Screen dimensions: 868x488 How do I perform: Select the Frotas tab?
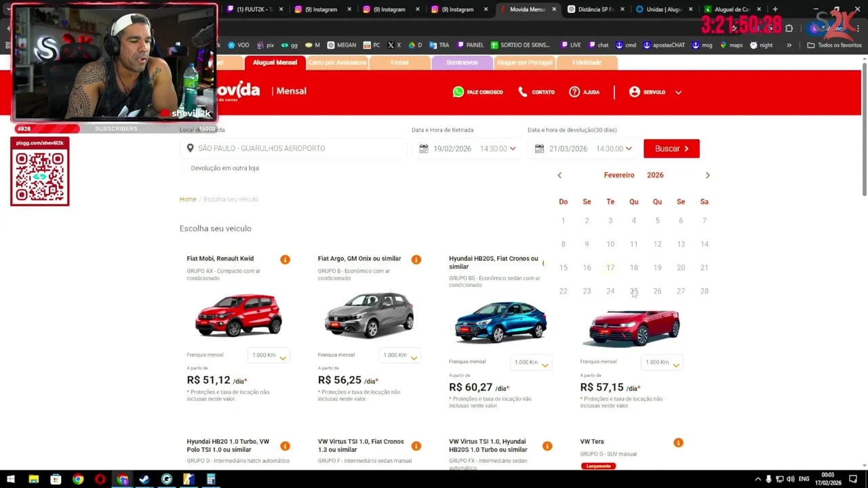pos(399,62)
